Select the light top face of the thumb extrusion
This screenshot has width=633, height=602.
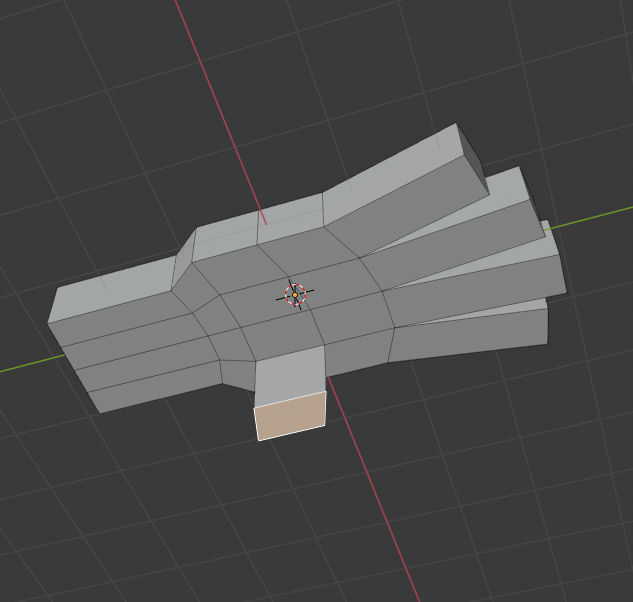pyautogui.click(x=290, y=376)
